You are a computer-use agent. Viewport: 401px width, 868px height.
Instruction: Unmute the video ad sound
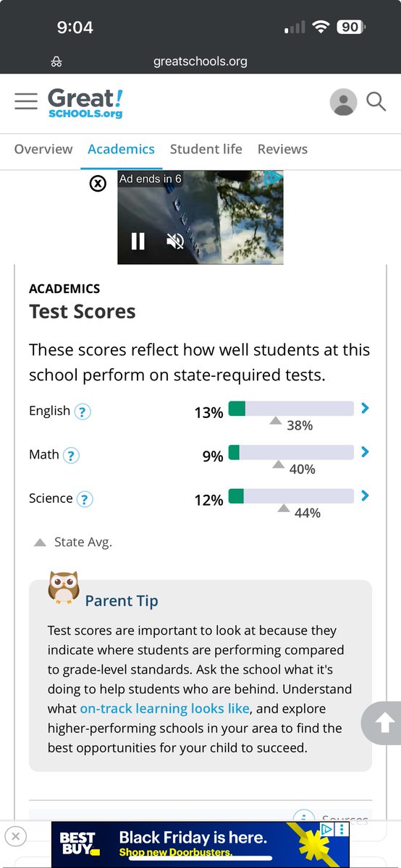point(175,241)
